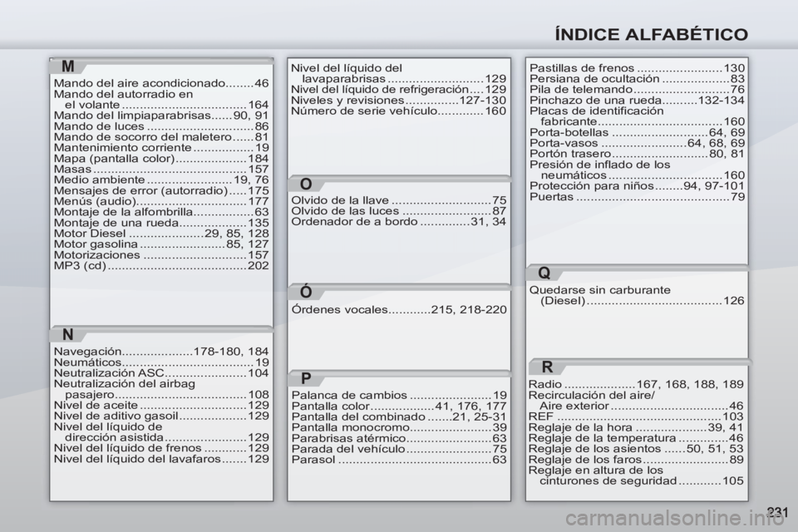The width and height of the screenshot is (798, 532).
Task: Select entry Neumáticos 19
Action: click(x=161, y=362)
